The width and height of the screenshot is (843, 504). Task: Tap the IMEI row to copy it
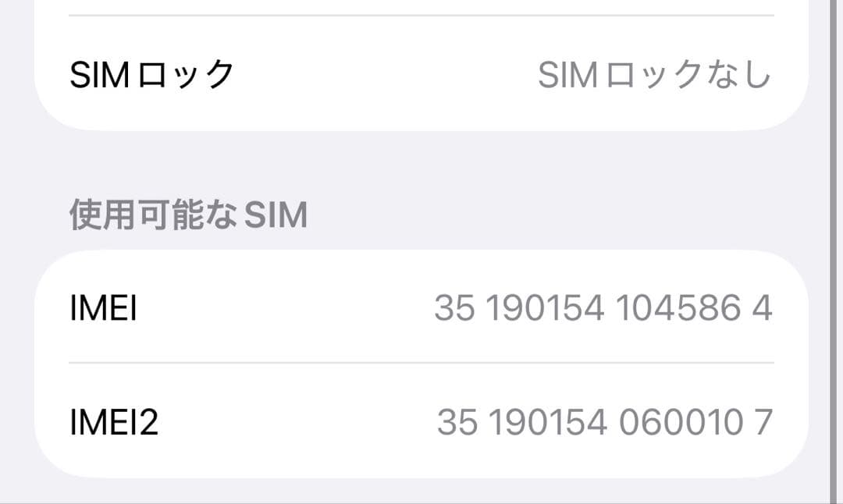(421, 309)
